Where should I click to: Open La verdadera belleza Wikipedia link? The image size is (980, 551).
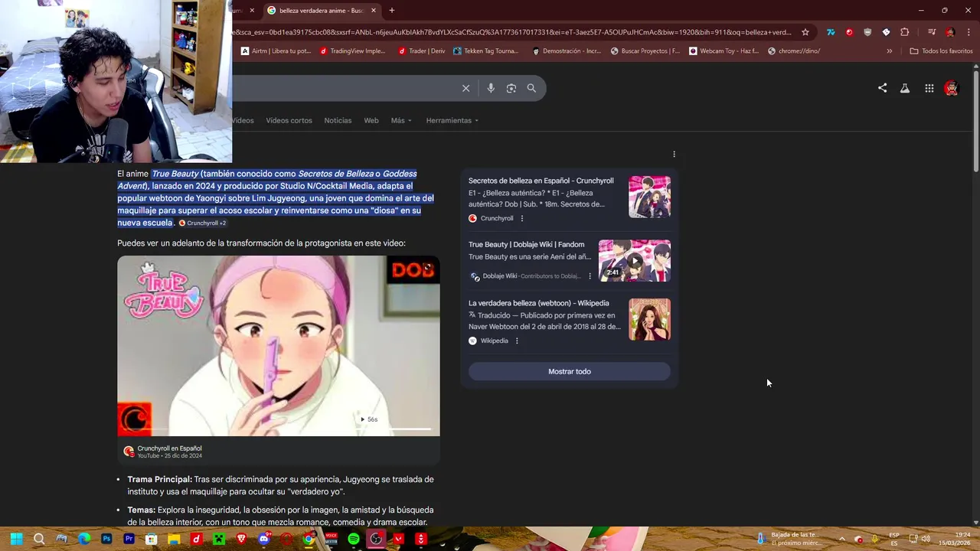(539, 303)
